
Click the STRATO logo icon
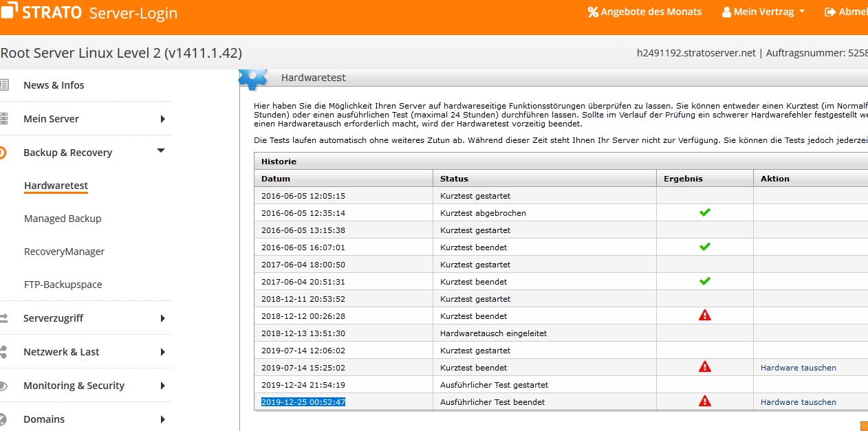point(8,13)
